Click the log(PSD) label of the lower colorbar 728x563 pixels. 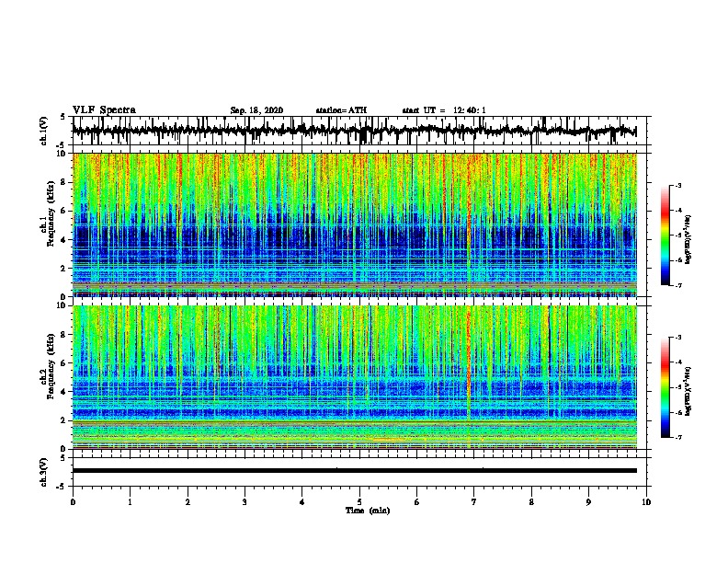(688, 391)
